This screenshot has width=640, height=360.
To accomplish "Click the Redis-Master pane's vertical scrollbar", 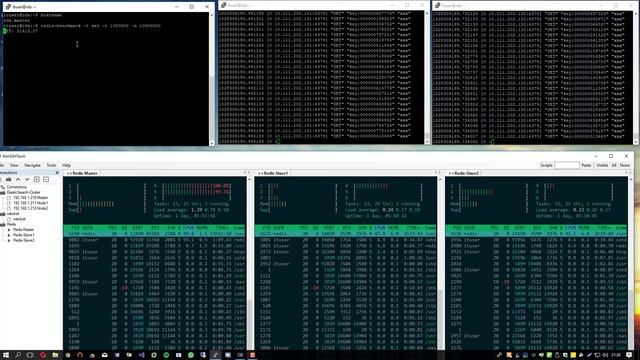I will tap(249, 263).
